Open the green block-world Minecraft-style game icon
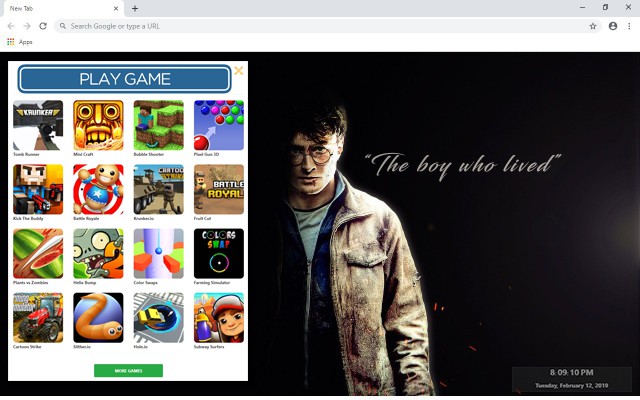Screen dimensions: 640x400 159,125
